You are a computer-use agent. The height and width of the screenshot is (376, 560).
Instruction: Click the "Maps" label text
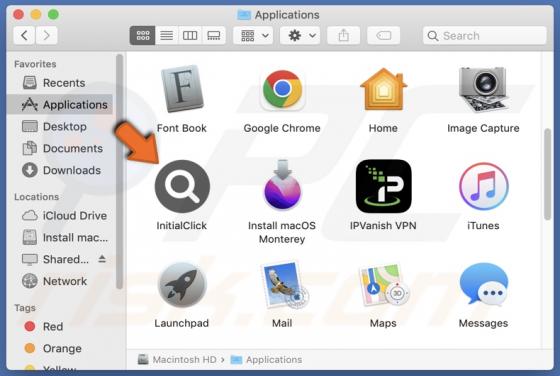(383, 323)
